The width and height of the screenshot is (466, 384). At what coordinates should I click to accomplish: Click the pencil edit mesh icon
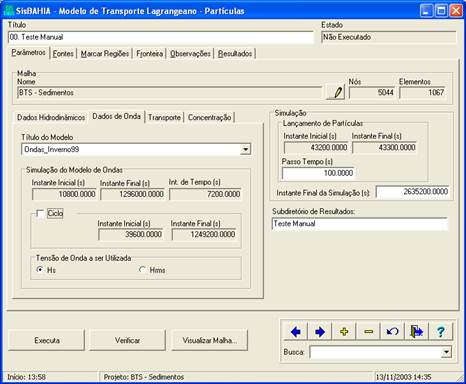(335, 92)
